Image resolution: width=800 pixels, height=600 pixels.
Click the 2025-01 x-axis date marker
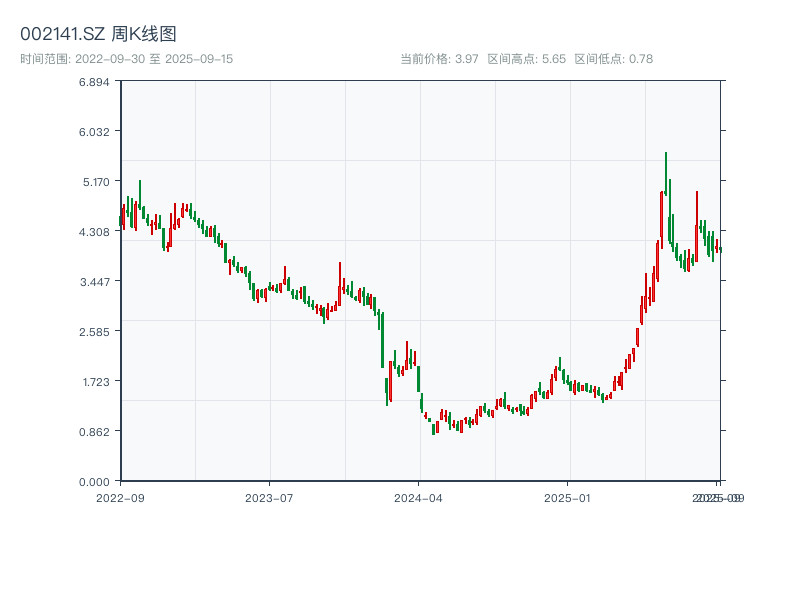tap(569, 497)
